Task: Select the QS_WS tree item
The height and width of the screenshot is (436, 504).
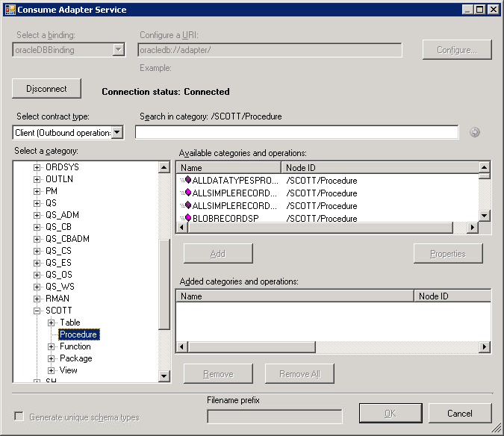Action: (60, 286)
